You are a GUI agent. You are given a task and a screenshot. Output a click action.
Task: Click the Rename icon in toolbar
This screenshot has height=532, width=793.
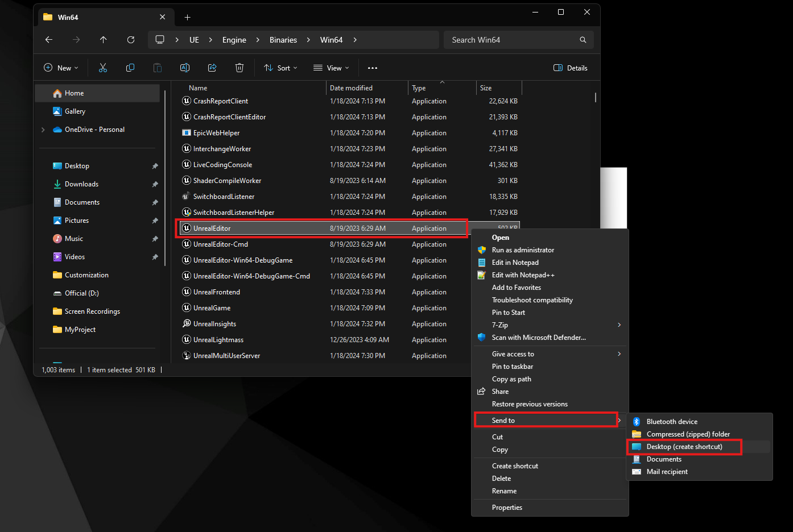[185, 68]
